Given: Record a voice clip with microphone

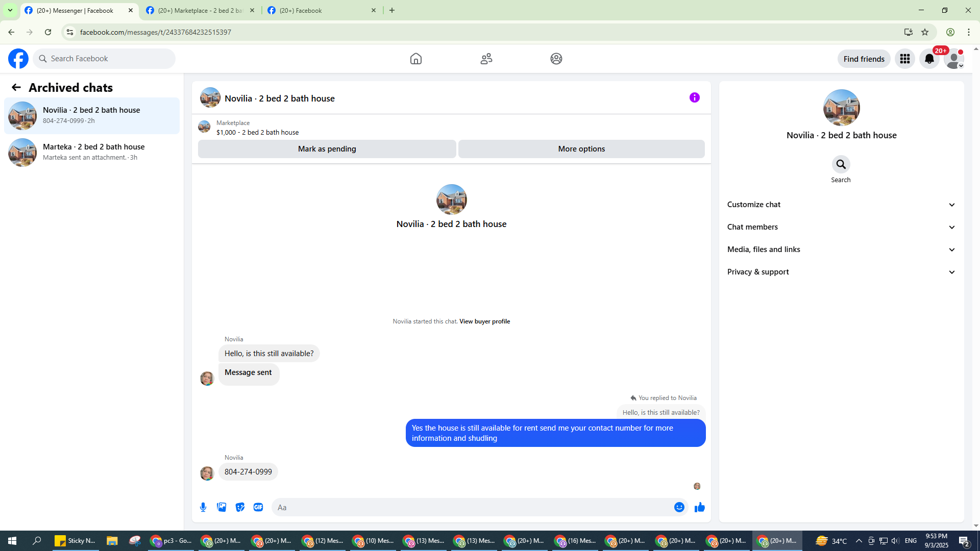Looking at the screenshot, I should (x=203, y=507).
